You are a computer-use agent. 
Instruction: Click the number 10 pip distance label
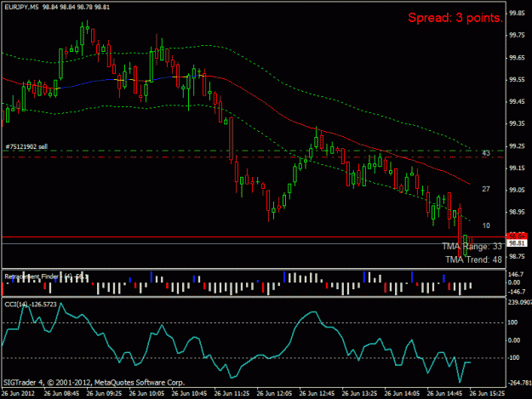point(486,225)
